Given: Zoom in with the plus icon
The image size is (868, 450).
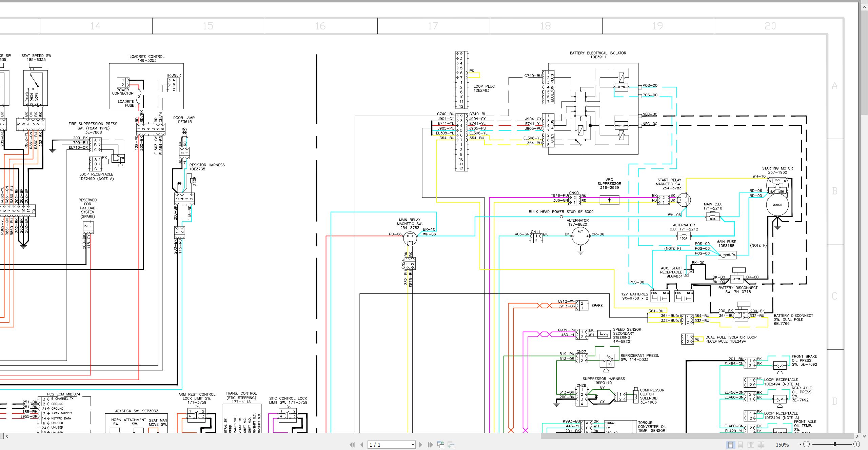Looking at the screenshot, I should click(856, 444).
